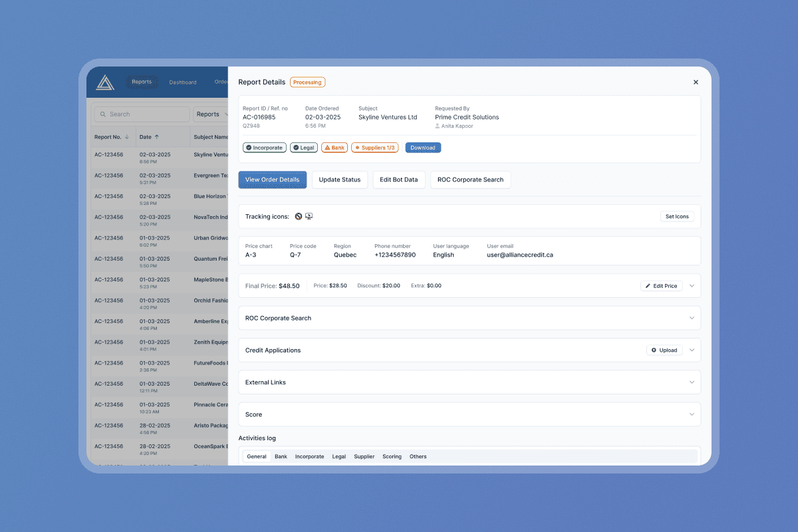Expand the Score section chevron

point(692,414)
